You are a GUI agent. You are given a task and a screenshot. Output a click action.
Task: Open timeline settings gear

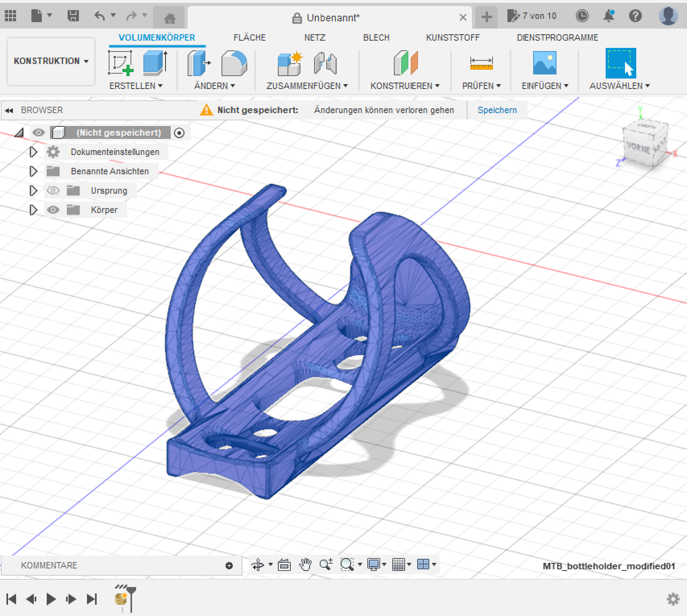pyautogui.click(x=673, y=599)
